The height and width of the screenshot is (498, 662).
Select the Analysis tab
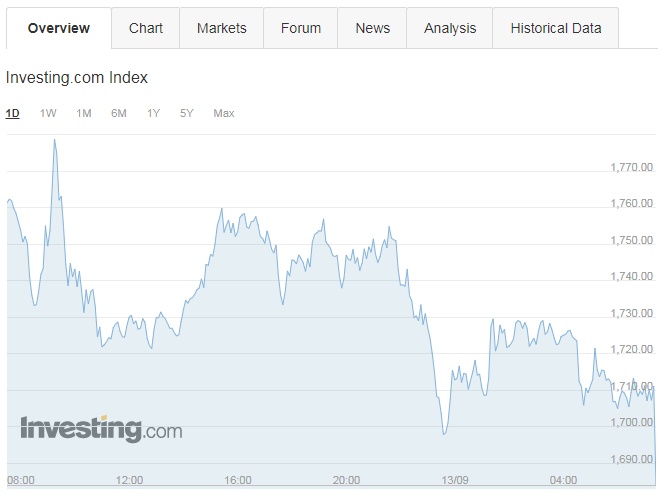click(x=450, y=28)
